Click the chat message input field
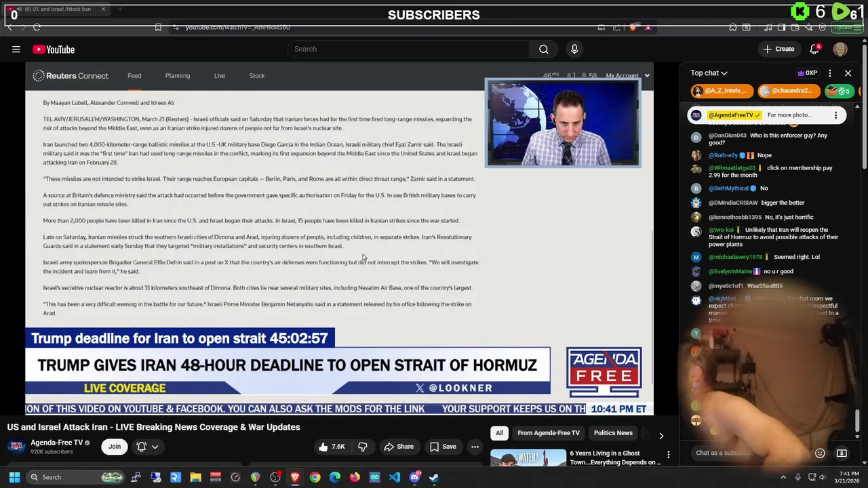Viewport: 868px width, 488px height. point(749,453)
